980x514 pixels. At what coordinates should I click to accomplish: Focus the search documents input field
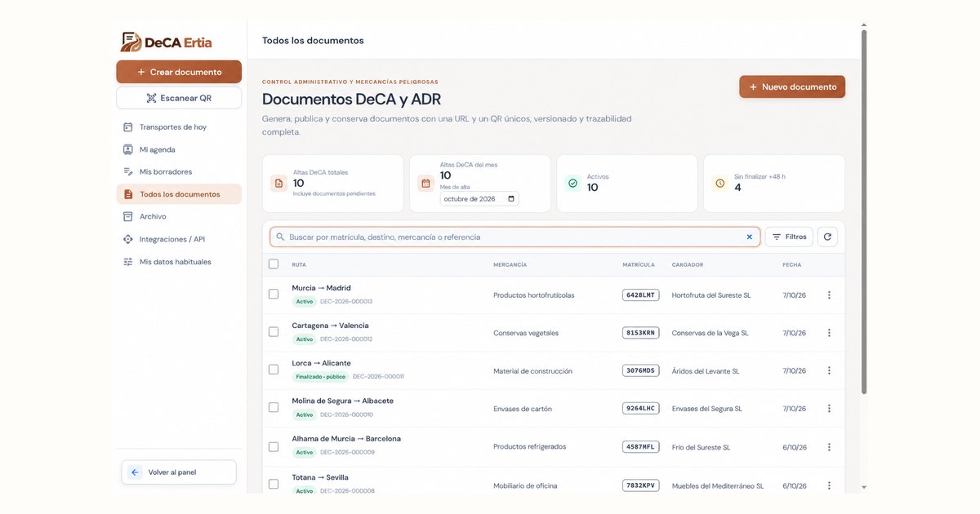click(x=514, y=237)
